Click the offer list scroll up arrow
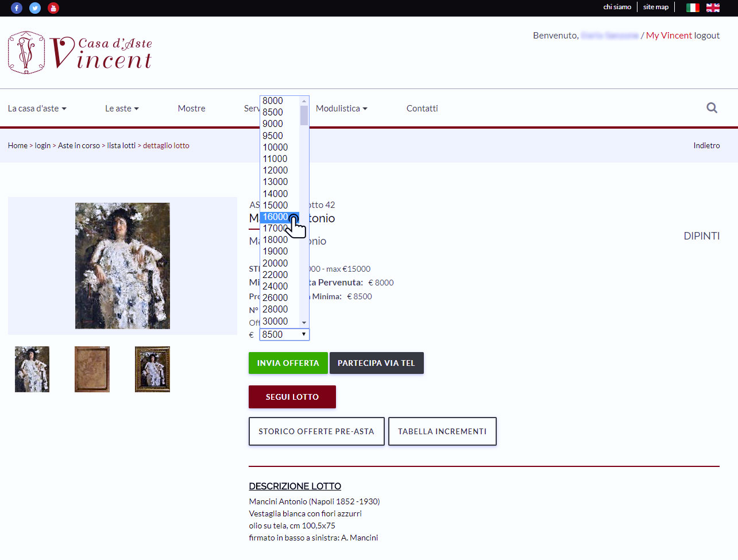This screenshot has width=738, height=560. 304,101
